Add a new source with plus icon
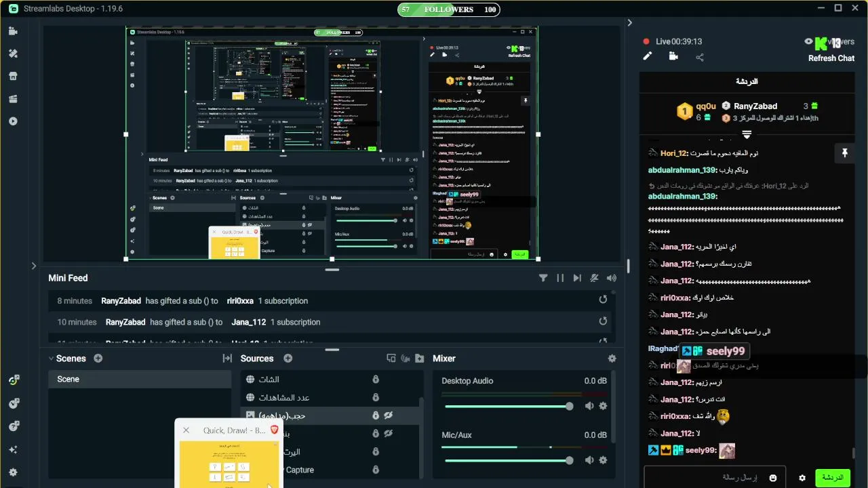Viewport: 868px width, 488px height. click(288, 359)
